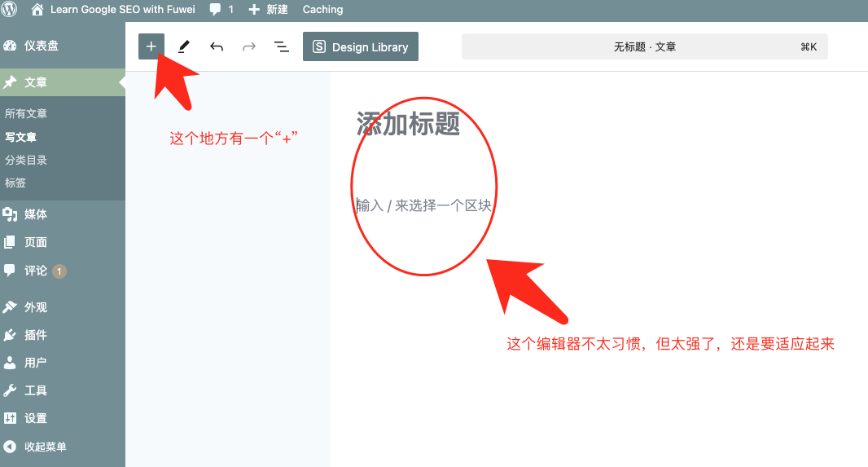Open the Caching menu in admin bar
868x467 pixels.
322,10
